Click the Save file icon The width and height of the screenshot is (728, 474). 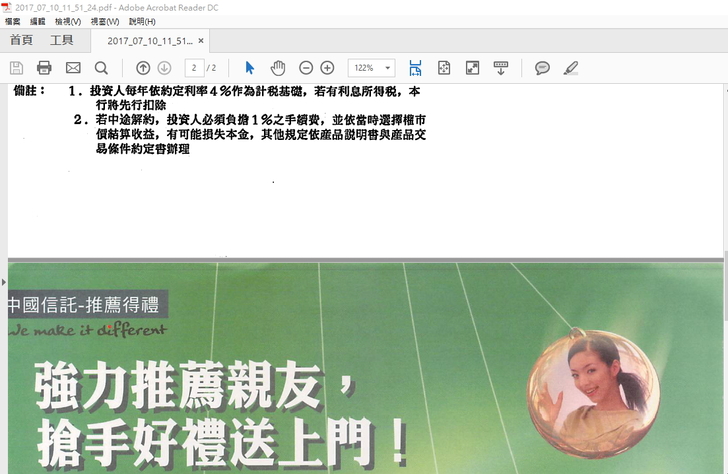pos(16,68)
